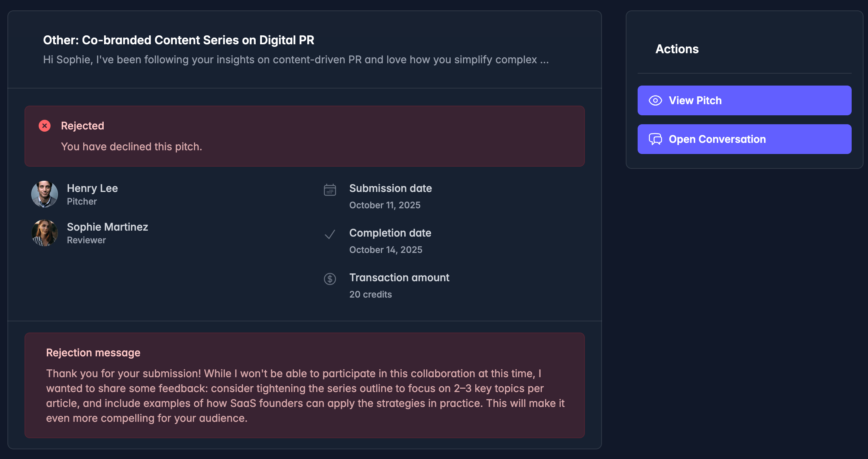Expand the truncated pitch description text

[295, 60]
